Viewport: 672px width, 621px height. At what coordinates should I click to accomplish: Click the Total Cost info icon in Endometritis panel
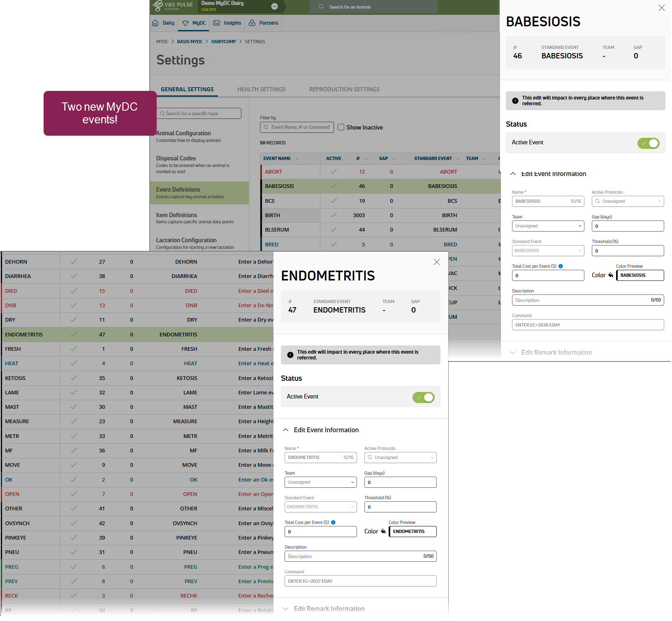pos(333,522)
